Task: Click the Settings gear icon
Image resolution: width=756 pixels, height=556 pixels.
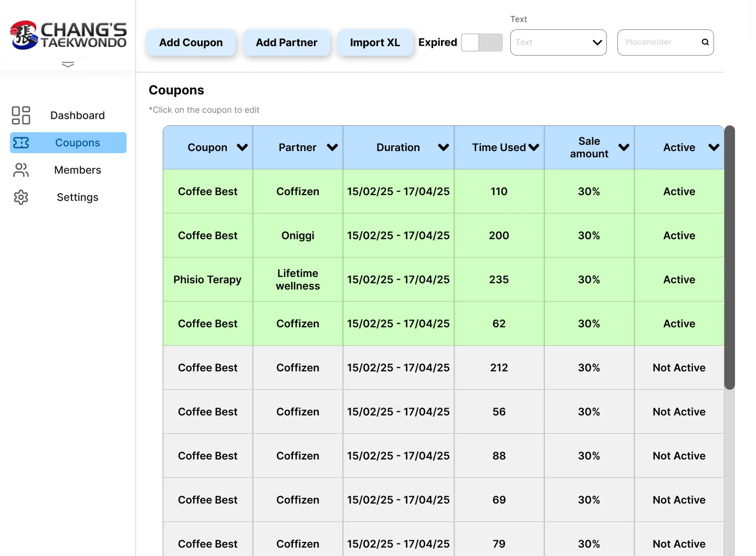Action: (21, 197)
